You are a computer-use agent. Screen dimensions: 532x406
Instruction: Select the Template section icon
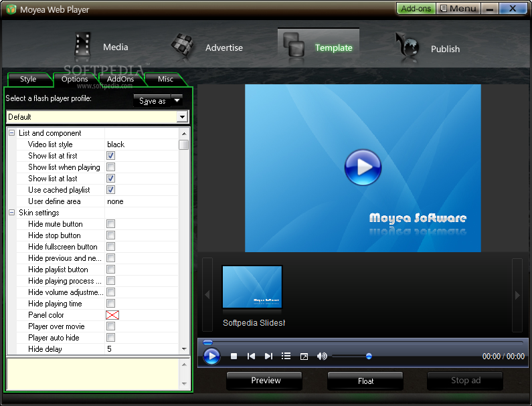point(294,45)
